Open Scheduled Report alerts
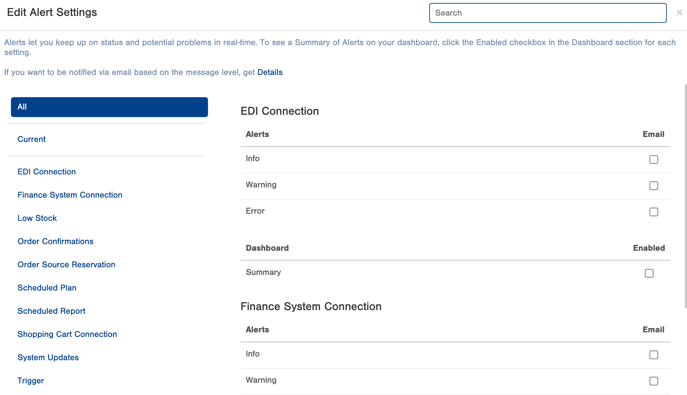Image resolution: width=687 pixels, height=395 pixels. point(51,311)
